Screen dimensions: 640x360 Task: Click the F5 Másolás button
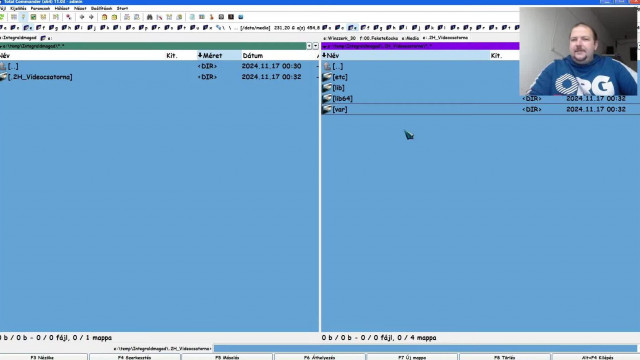point(227,357)
